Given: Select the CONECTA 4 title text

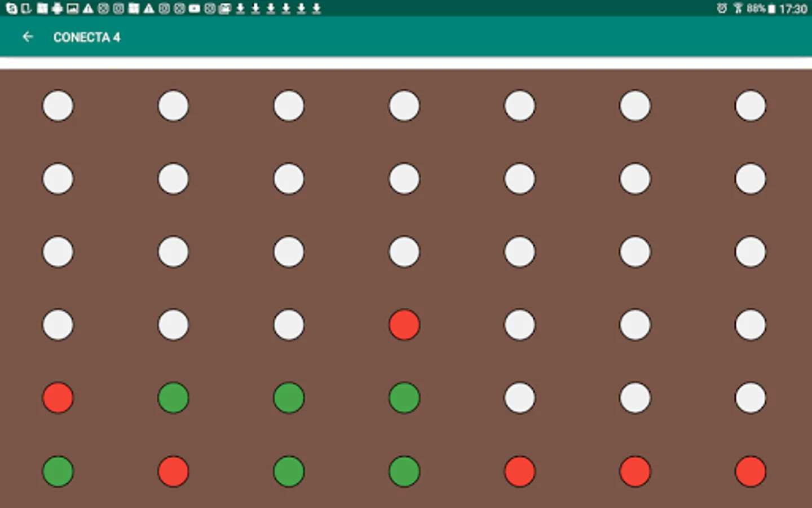Looking at the screenshot, I should point(87,37).
